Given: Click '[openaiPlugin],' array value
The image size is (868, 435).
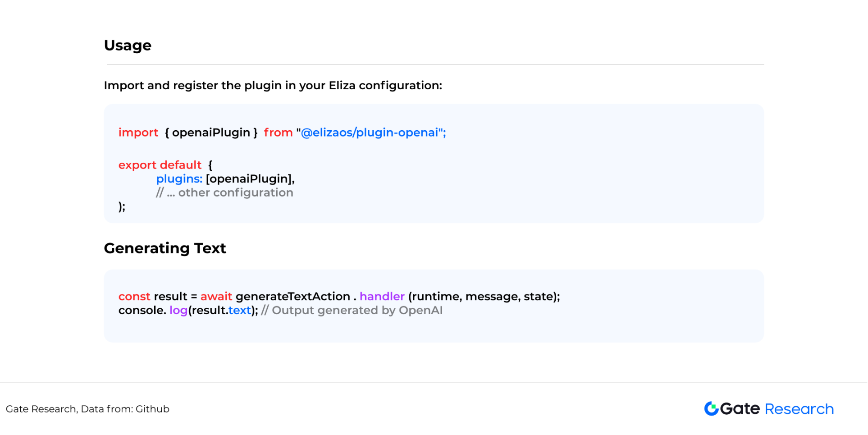Looking at the screenshot, I should coord(250,179).
